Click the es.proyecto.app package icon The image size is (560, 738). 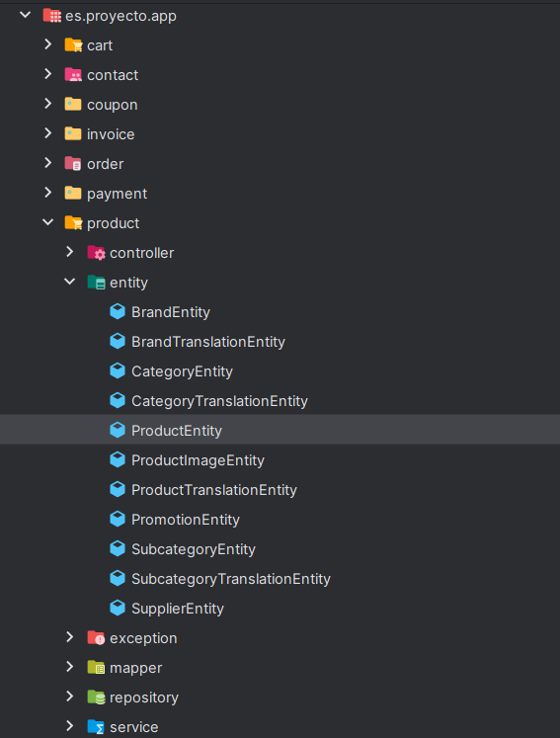click(51, 16)
